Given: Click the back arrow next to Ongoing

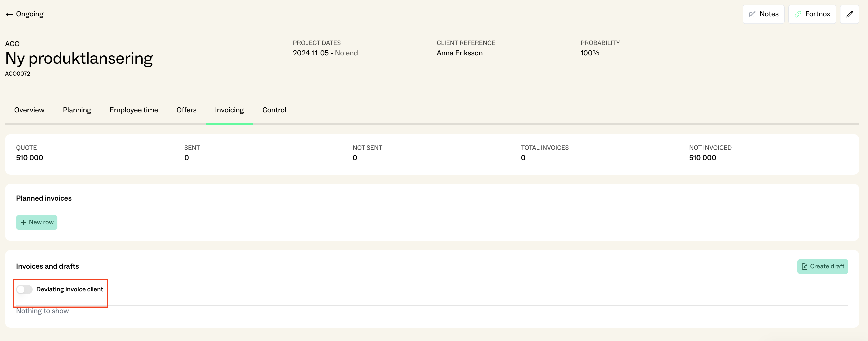Looking at the screenshot, I should click(x=9, y=14).
